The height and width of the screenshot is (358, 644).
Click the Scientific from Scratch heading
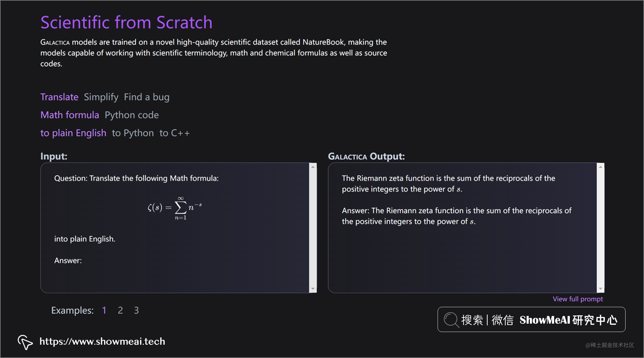[126, 22]
